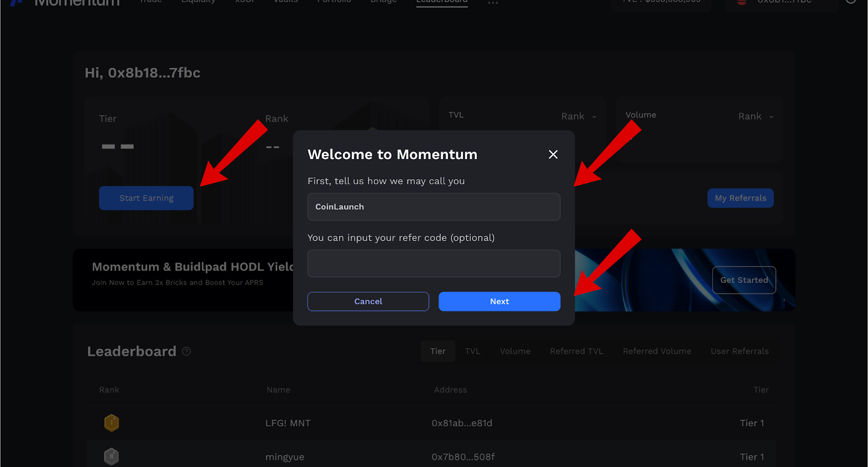Click Join Now to Earn 2x Bricks text
Image resolution: width=868 pixels, height=467 pixels.
coord(177,283)
